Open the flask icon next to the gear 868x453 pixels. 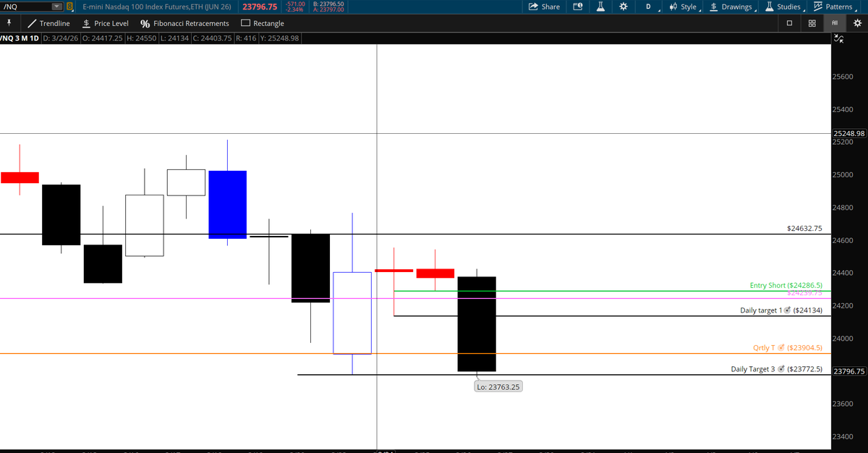click(600, 7)
